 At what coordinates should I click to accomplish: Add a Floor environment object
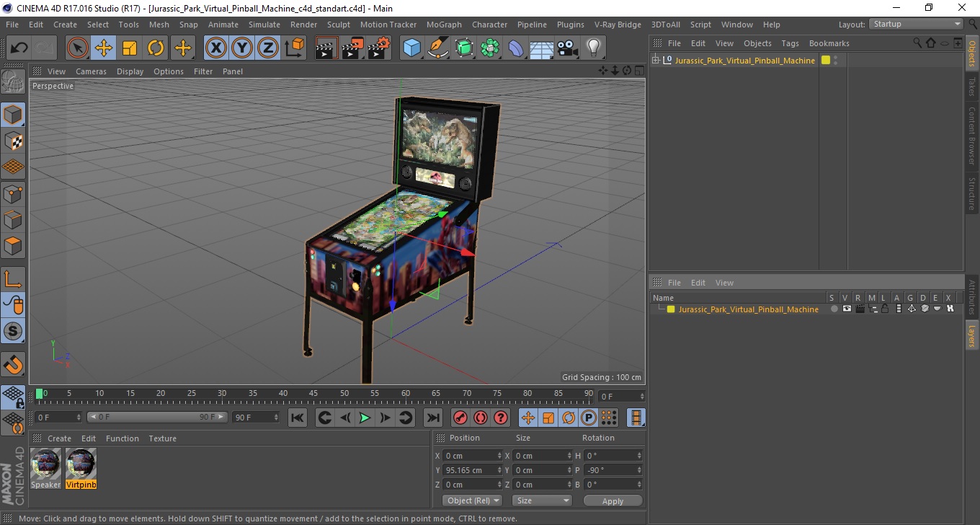541,48
